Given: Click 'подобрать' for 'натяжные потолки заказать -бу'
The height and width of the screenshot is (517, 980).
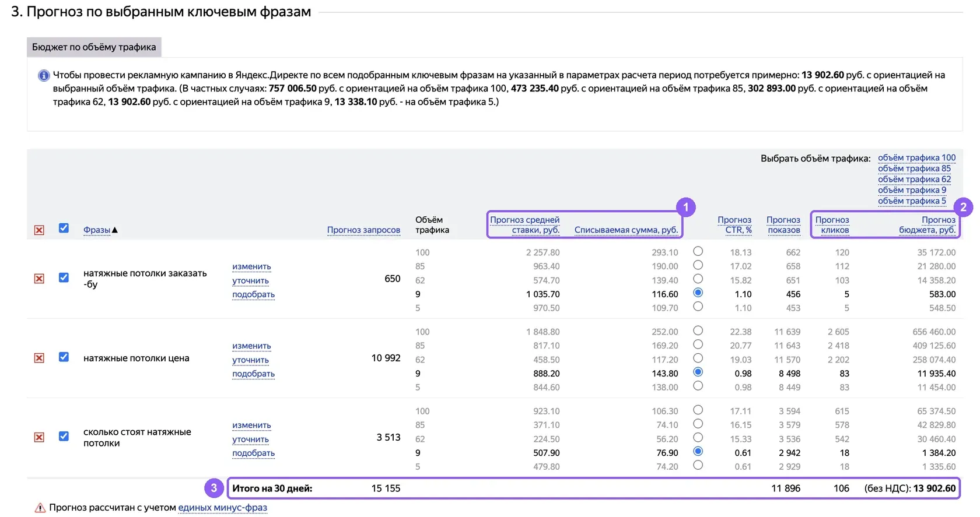Looking at the screenshot, I should [x=253, y=295].
